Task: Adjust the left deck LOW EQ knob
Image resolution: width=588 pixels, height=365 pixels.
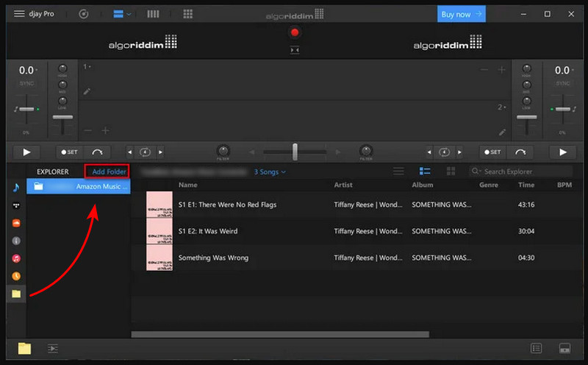Action: [62, 101]
